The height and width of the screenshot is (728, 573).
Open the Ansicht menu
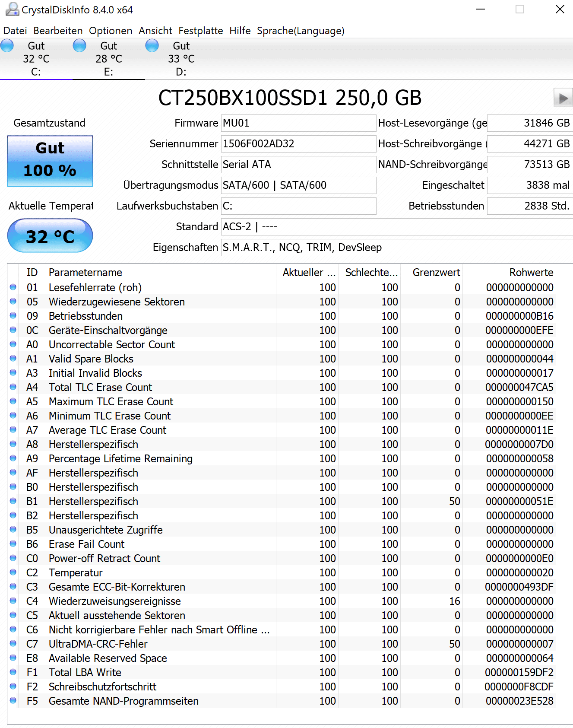click(155, 31)
